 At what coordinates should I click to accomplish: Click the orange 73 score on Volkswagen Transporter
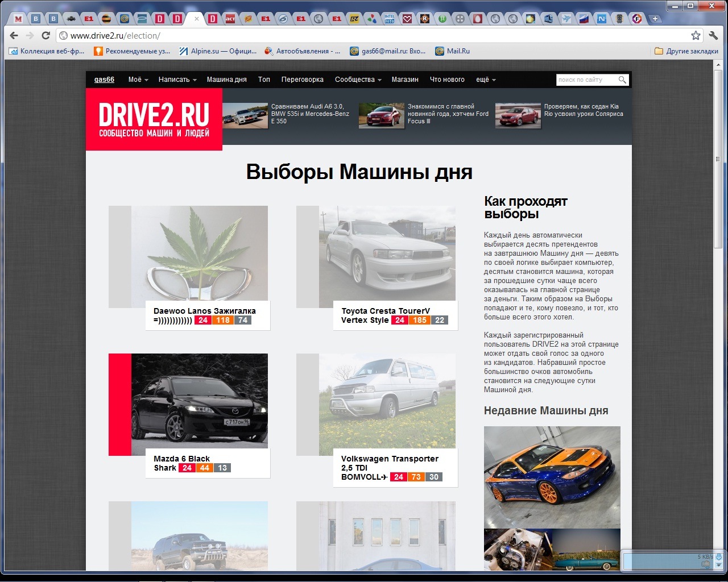click(x=416, y=477)
